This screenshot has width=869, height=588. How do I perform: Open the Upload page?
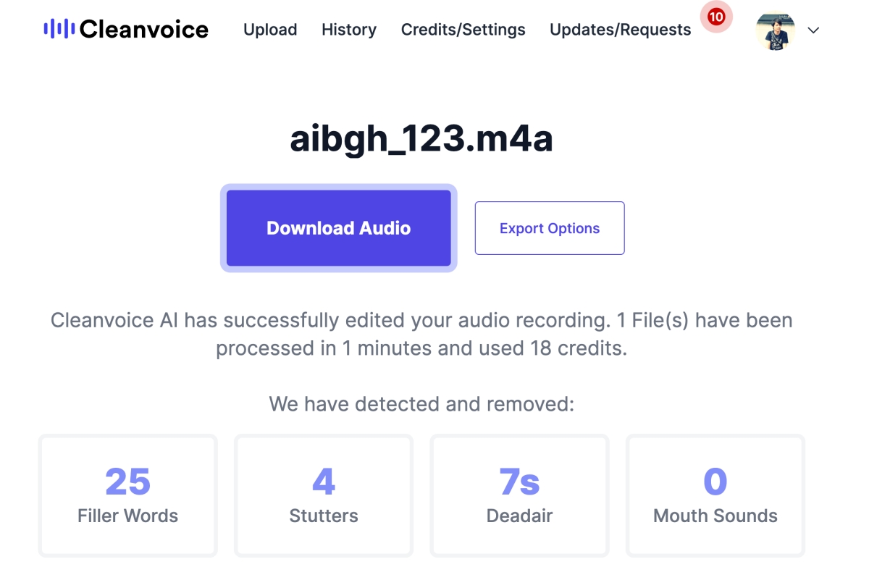pyautogui.click(x=270, y=30)
